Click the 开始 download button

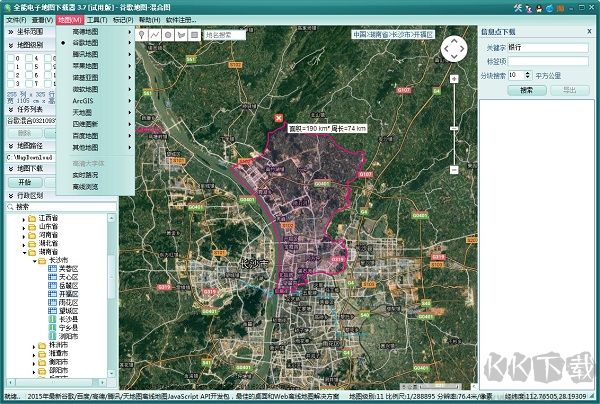(24, 182)
